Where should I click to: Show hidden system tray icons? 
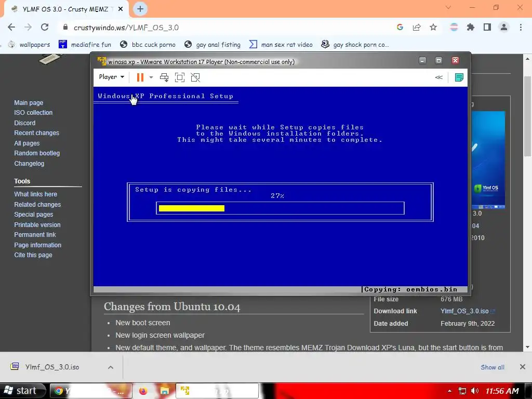click(449, 391)
